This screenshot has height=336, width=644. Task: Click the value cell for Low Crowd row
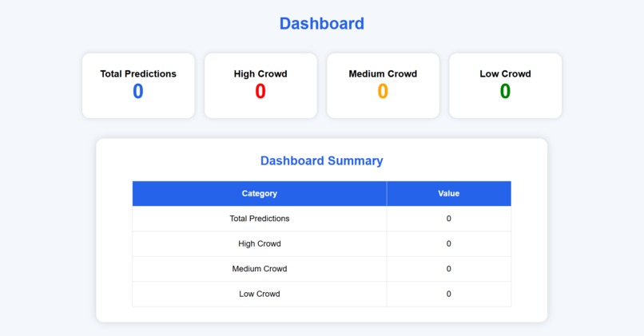point(449,294)
